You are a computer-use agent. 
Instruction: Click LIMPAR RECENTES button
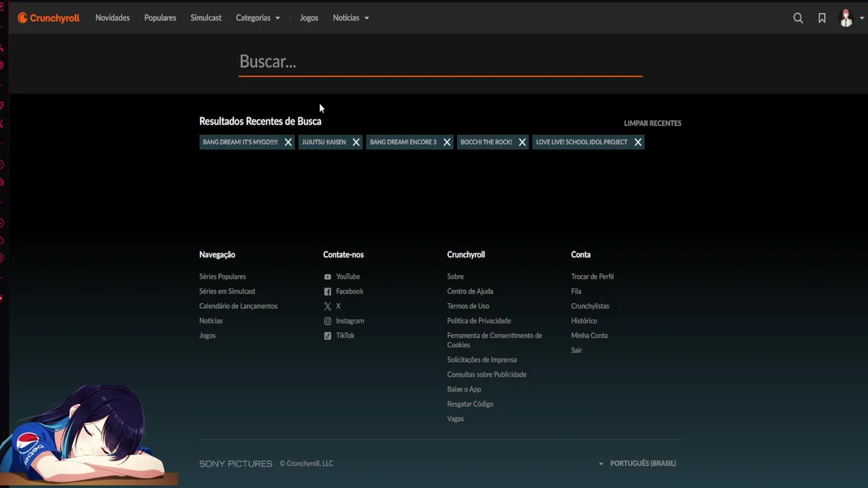(x=652, y=123)
